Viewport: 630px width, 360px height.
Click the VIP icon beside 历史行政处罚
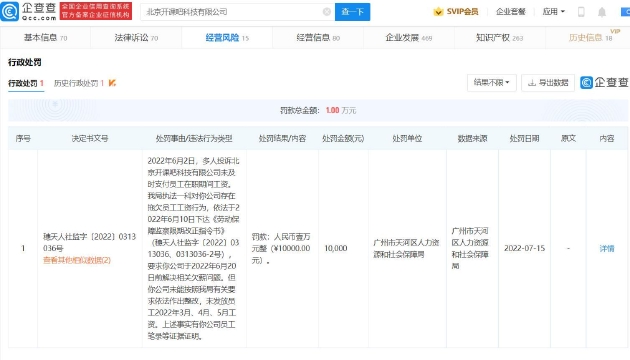pyautogui.click(x=112, y=83)
